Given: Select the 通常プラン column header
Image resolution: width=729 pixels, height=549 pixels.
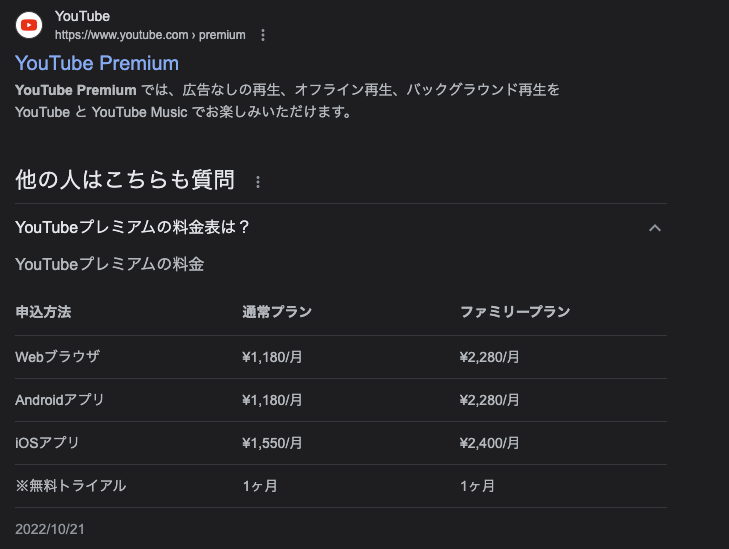Looking at the screenshot, I should pyautogui.click(x=277, y=311).
